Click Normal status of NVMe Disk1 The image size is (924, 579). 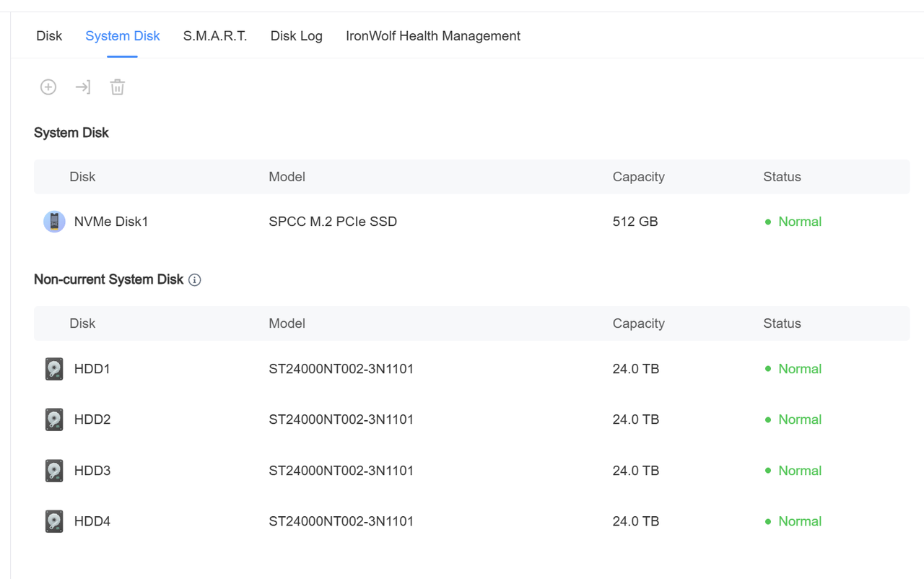click(x=800, y=222)
